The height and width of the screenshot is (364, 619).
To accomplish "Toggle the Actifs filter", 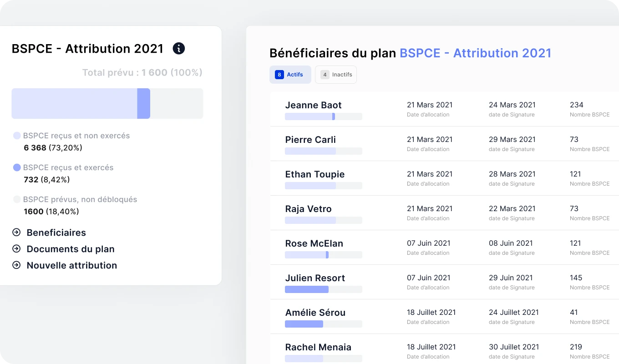I will click(290, 74).
